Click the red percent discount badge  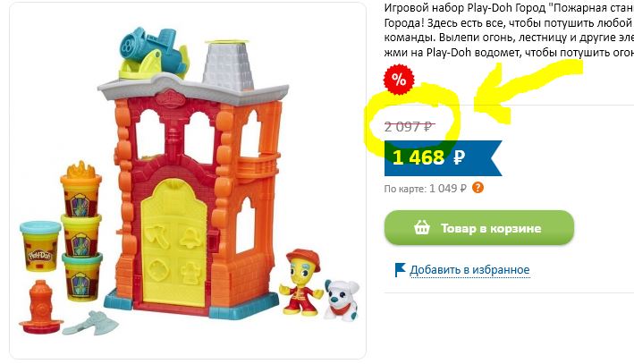[x=399, y=80]
